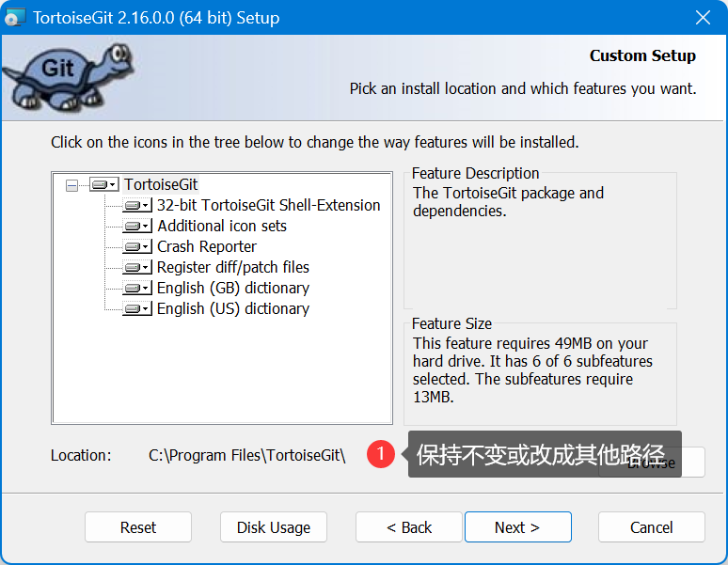Collapse the TortoiseGit feature tree
Viewport: 728px width, 565px height.
point(72,186)
